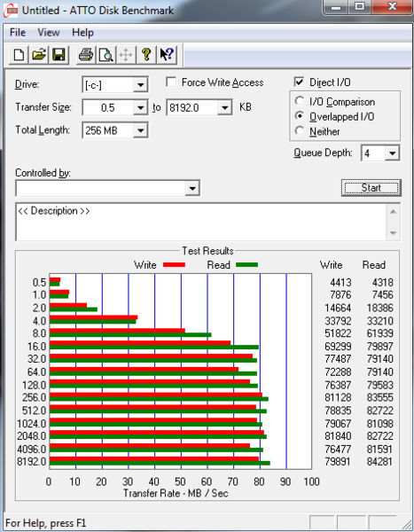The width and height of the screenshot is (414, 532).
Task: Open Print Preview from the toolbar
Action: coord(105,54)
